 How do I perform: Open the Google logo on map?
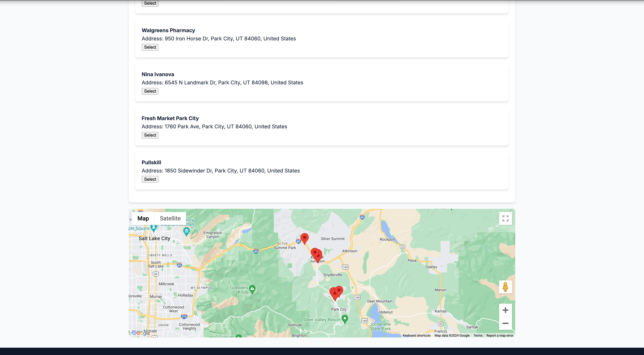tap(141, 333)
